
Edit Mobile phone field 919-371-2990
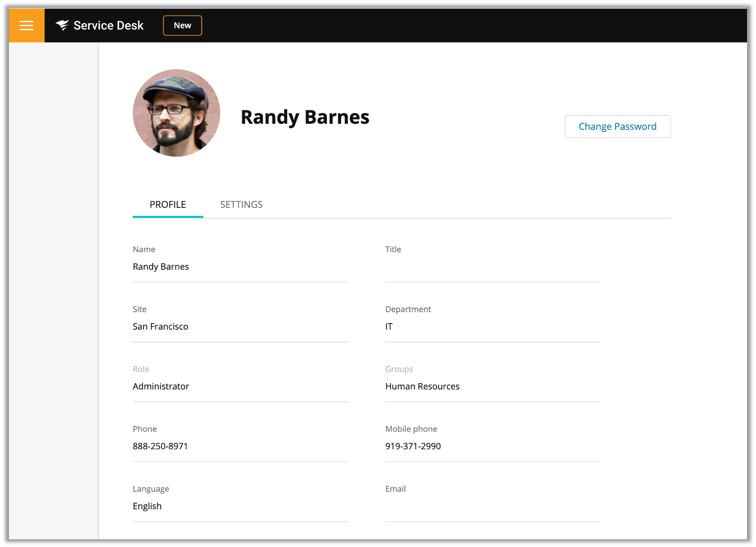pos(492,446)
